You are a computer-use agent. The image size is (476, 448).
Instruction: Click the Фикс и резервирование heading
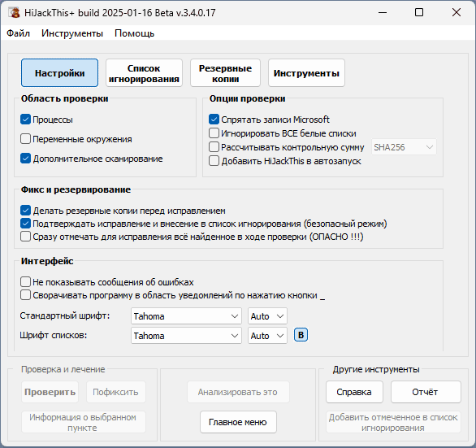point(76,189)
